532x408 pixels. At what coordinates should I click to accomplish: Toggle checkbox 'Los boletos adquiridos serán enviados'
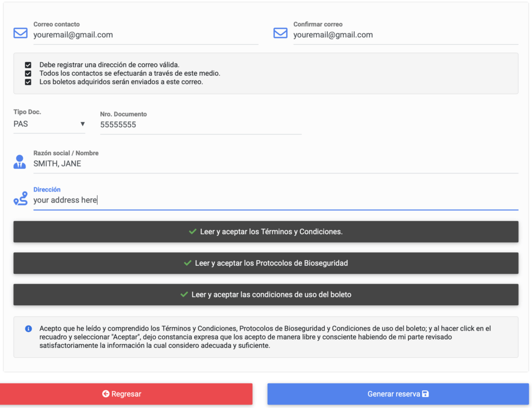click(28, 81)
